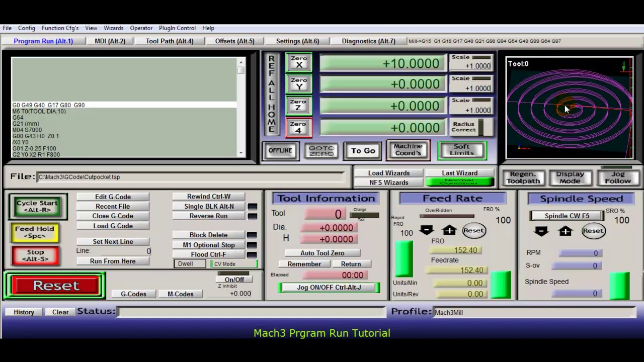Zero the Z axis
The height and width of the screenshot is (362, 644).
(299, 106)
